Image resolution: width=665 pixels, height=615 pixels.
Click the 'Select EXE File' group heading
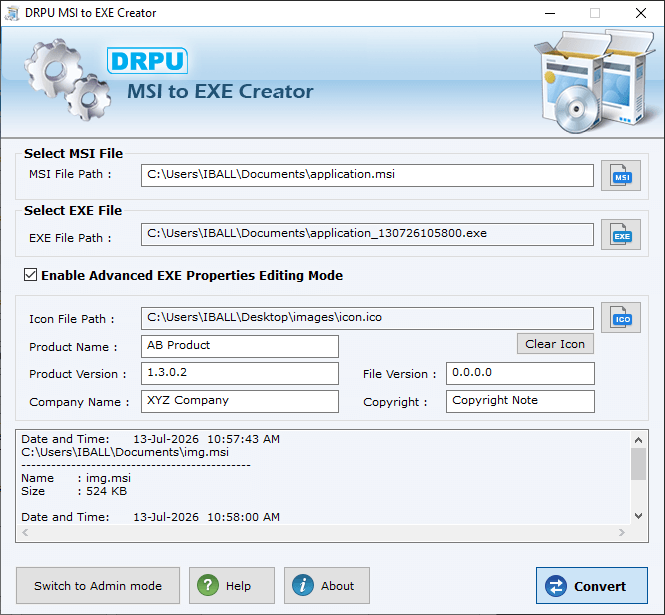pos(73,210)
